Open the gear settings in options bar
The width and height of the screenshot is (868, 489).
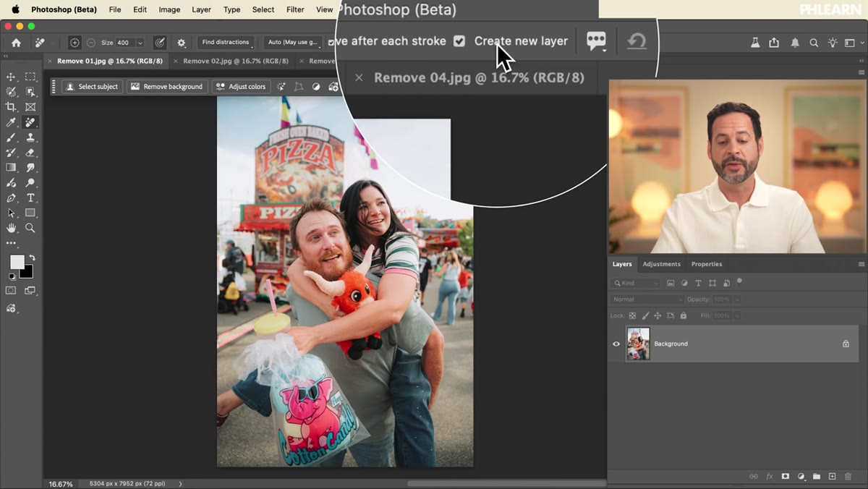coord(182,43)
